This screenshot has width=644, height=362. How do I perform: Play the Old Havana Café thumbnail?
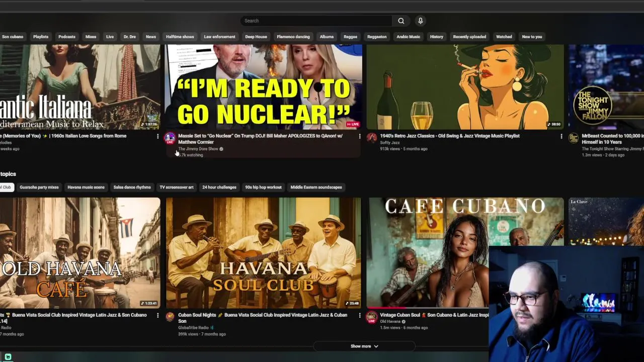tap(80, 253)
